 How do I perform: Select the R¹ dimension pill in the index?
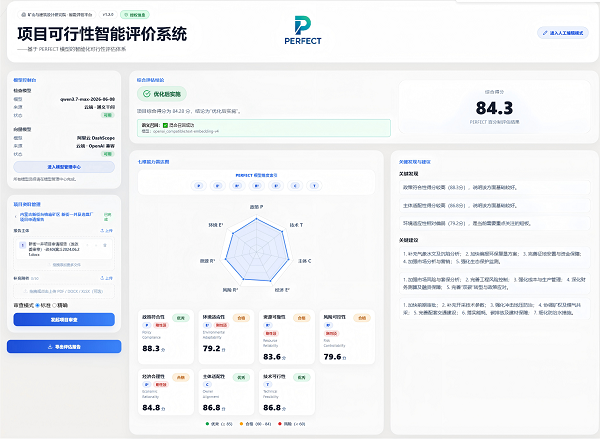point(237,186)
